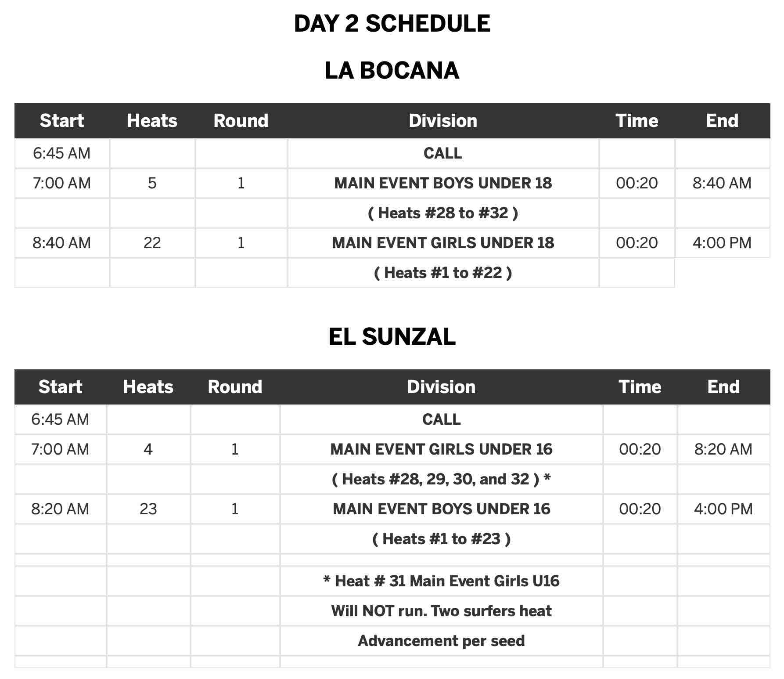Click MAIN EVENT BOYS UNDER 16 division
Image resolution: width=784 pixels, height=679 pixels.
coord(441,509)
